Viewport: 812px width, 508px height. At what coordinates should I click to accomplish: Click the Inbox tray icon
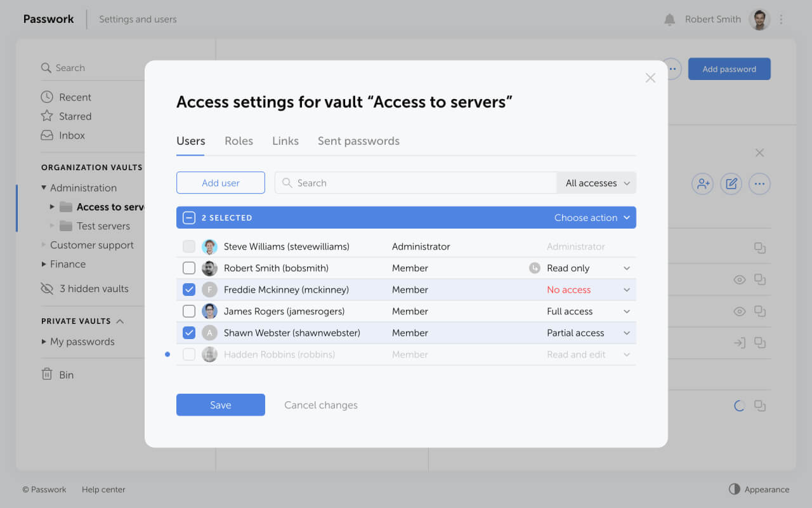tap(47, 135)
